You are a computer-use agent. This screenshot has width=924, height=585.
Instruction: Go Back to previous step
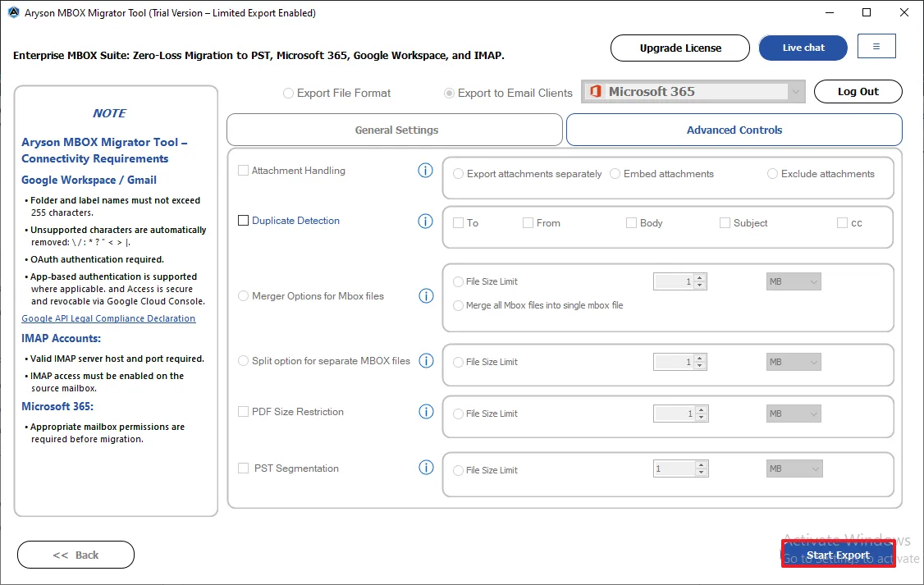(76, 555)
